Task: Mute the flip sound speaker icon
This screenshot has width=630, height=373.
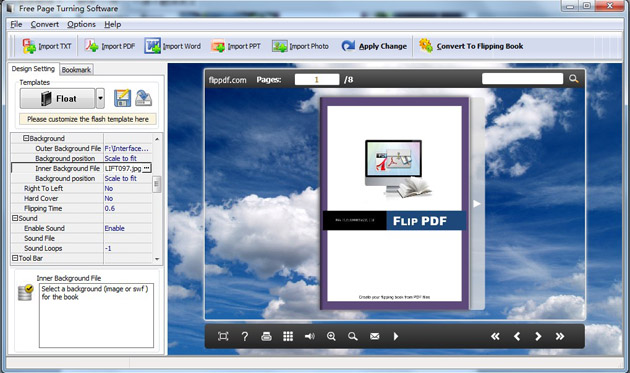Action: coord(309,336)
